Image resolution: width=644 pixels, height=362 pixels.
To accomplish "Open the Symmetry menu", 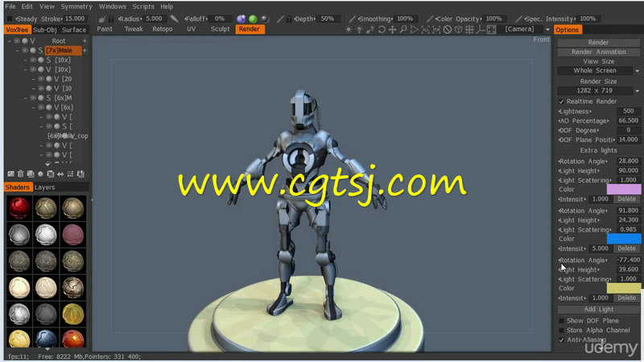I will (76, 6).
